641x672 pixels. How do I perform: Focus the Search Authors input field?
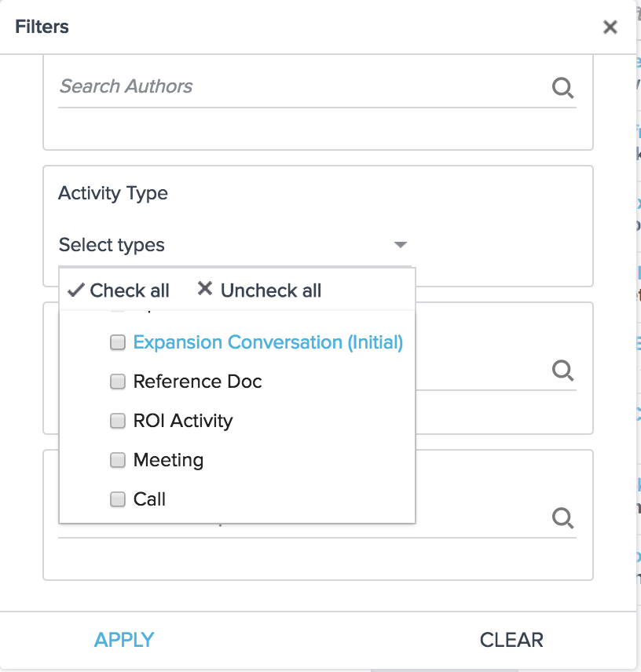tap(299, 86)
